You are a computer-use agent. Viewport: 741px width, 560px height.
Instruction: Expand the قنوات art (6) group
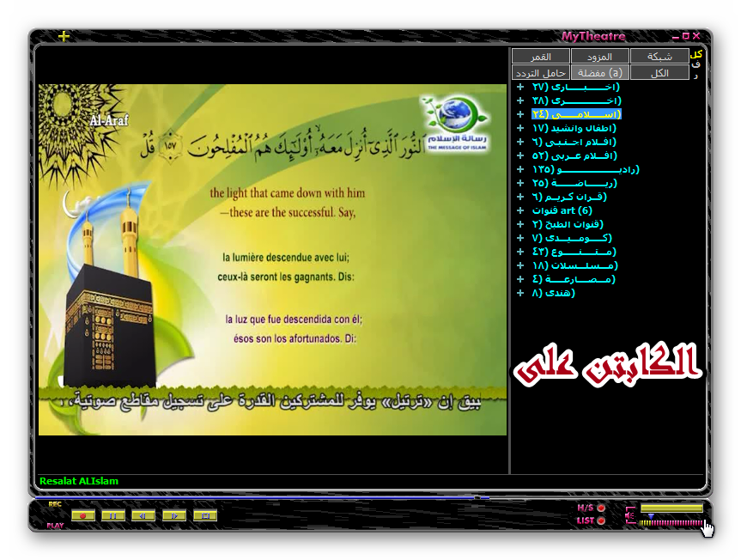(x=520, y=210)
